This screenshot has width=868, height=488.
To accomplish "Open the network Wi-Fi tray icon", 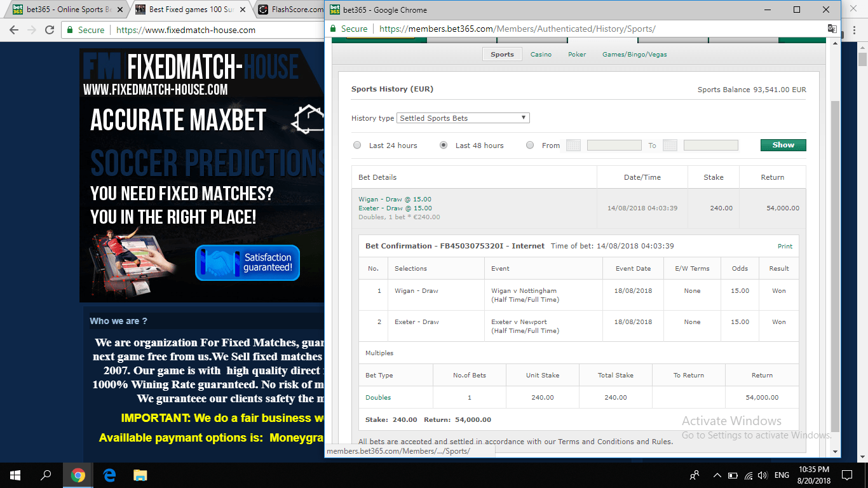I will click(749, 475).
